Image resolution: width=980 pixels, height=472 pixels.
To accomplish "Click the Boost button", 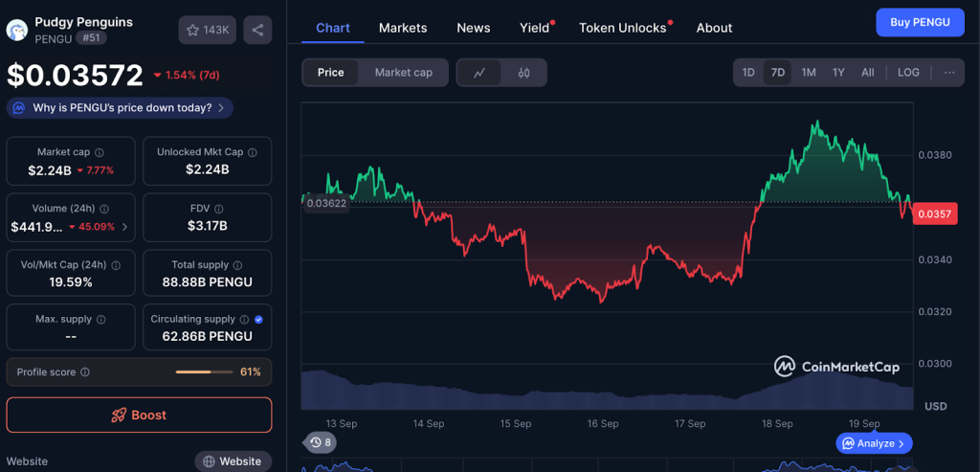I will click(140, 416).
